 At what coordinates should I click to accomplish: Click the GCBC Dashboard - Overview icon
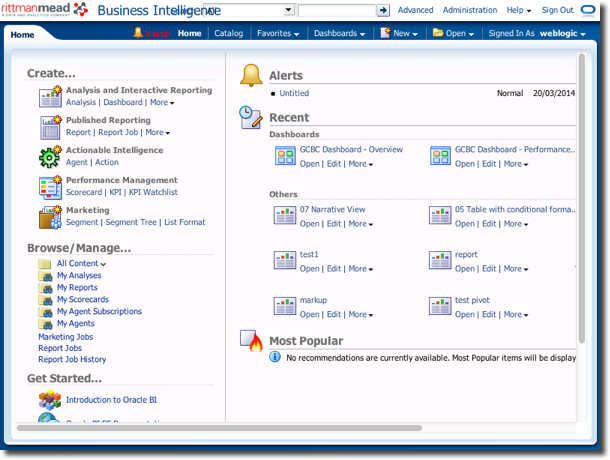click(x=285, y=156)
